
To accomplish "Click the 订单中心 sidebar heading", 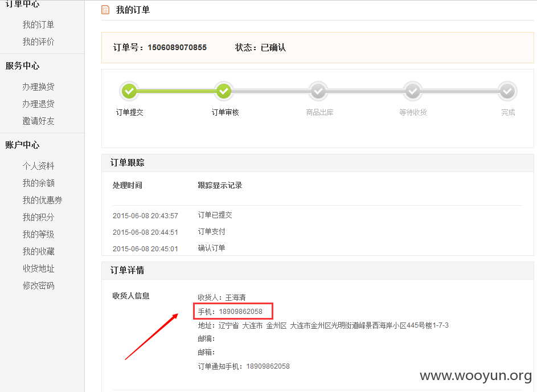I will click(x=22, y=4).
